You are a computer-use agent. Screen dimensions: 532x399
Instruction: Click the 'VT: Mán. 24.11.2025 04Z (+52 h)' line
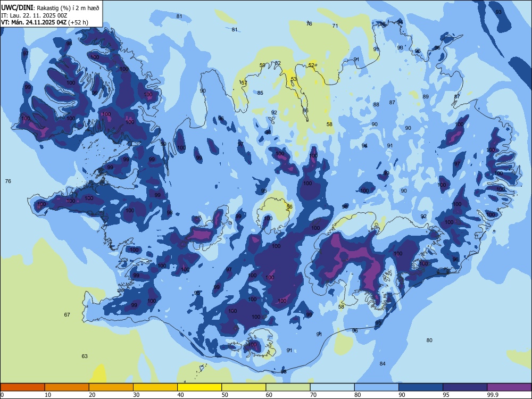tap(45, 22)
